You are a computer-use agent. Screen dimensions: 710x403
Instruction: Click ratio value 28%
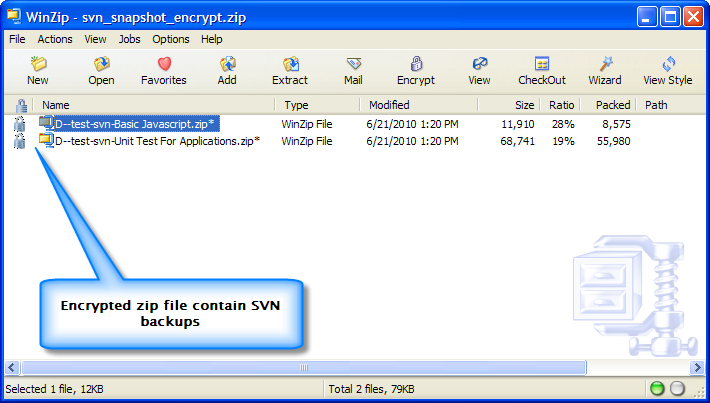(563, 124)
